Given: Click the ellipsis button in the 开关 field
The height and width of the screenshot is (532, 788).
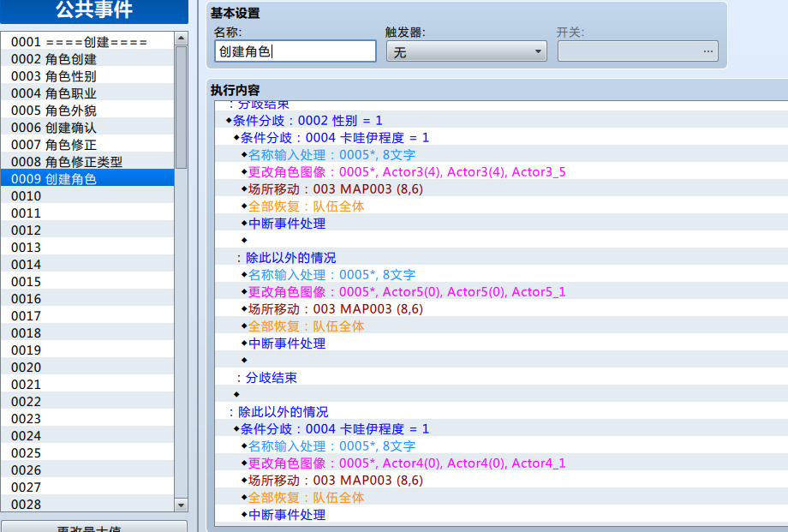Looking at the screenshot, I should coord(708,51).
